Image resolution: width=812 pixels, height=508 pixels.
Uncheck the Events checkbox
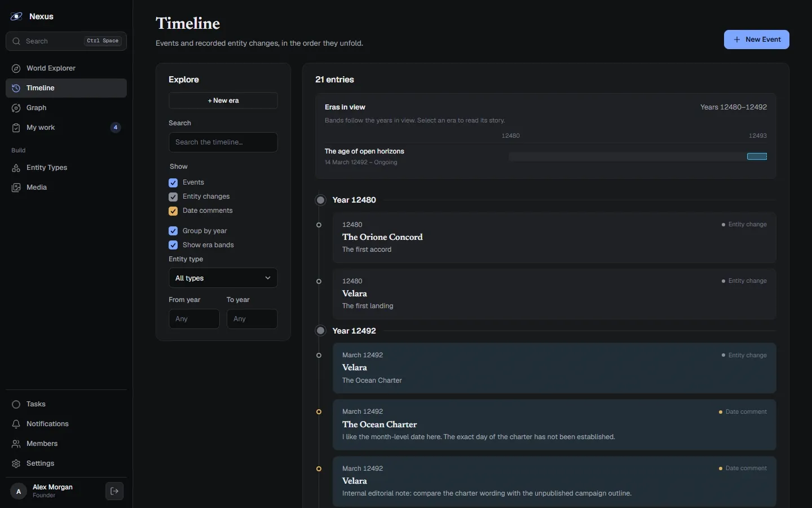click(173, 183)
